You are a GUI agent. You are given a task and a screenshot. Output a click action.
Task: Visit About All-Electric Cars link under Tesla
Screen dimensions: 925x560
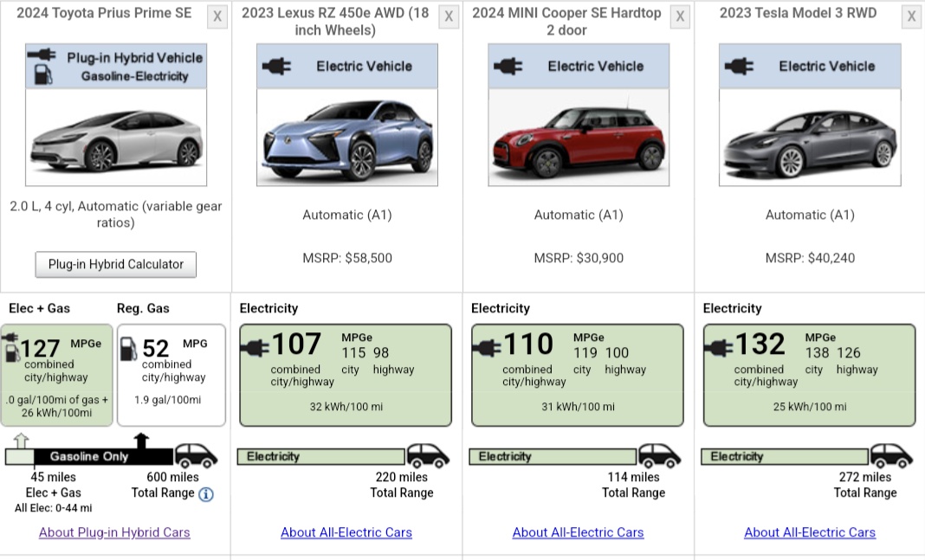(810, 532)
